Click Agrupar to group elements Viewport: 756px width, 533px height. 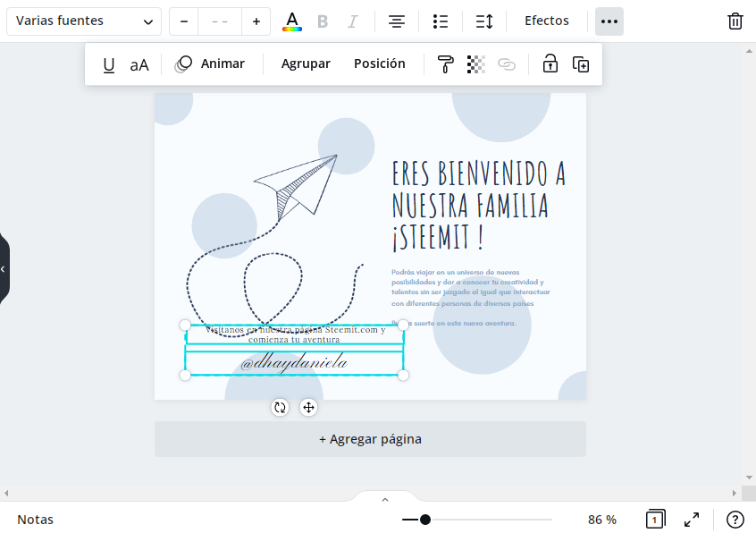tap(306, 63)
